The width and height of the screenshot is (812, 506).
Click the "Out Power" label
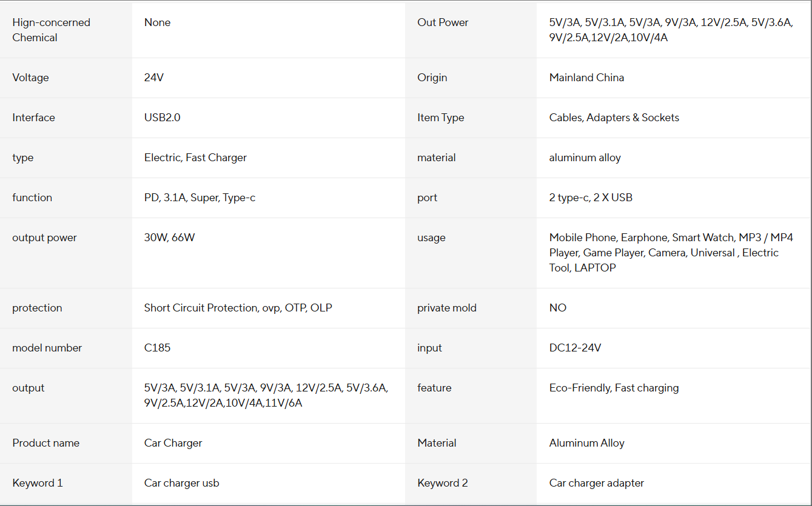click(x=443, y=22)
